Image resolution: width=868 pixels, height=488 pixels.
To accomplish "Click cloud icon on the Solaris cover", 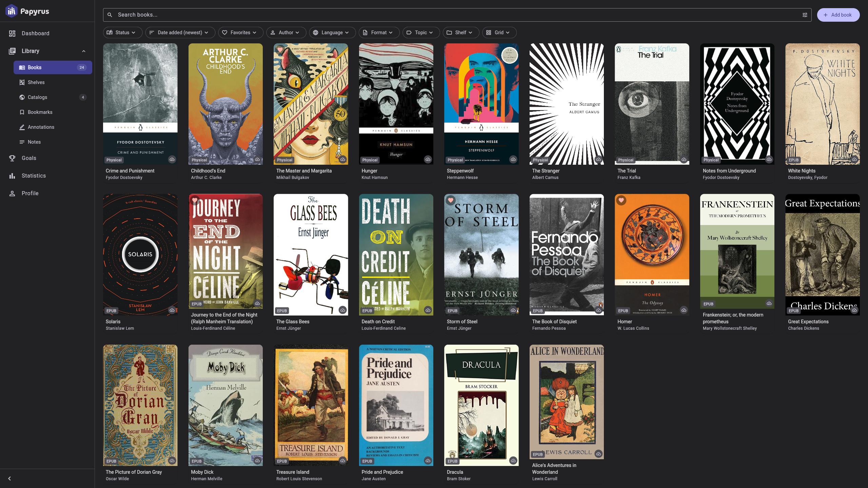I will [172, 310].
